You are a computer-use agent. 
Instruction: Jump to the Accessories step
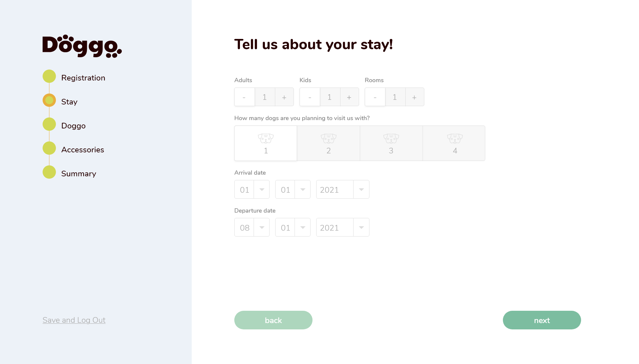pyautogui.click(x=83, y=150)
